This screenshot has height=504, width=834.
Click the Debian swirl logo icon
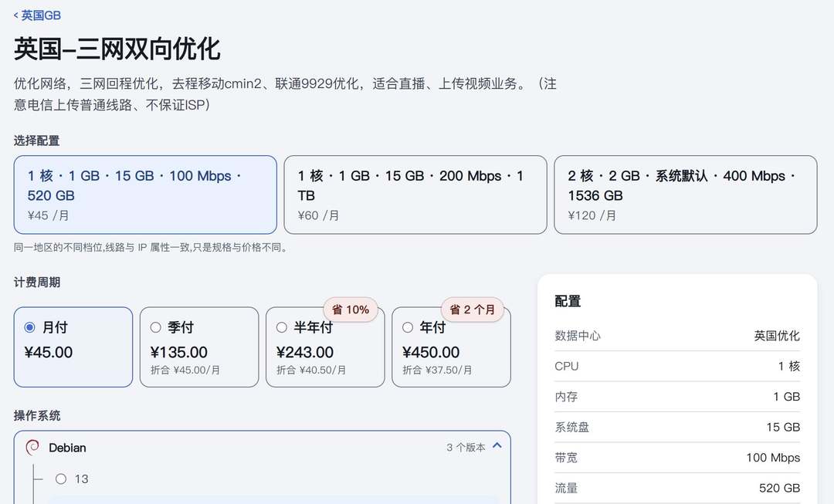tap(32, 448)
